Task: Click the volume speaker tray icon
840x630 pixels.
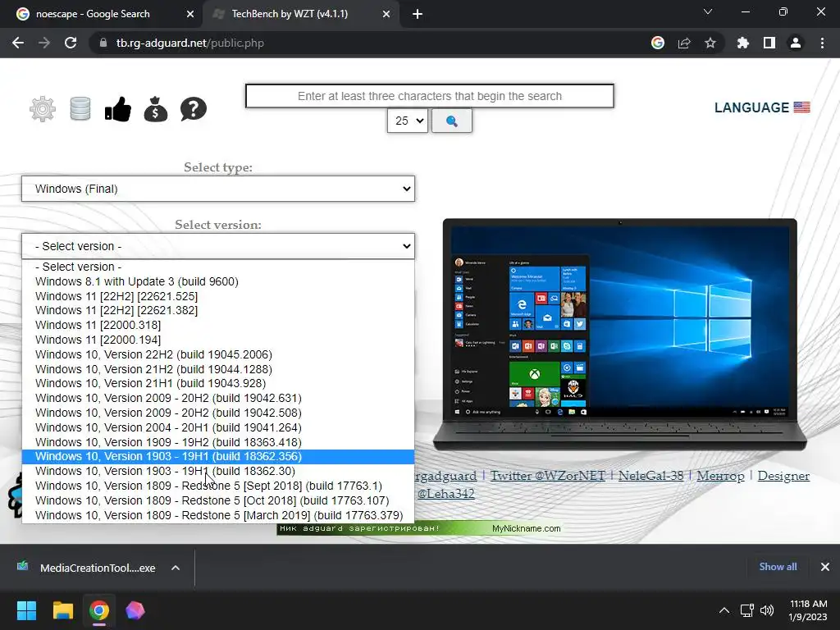Action: (767, 610)
